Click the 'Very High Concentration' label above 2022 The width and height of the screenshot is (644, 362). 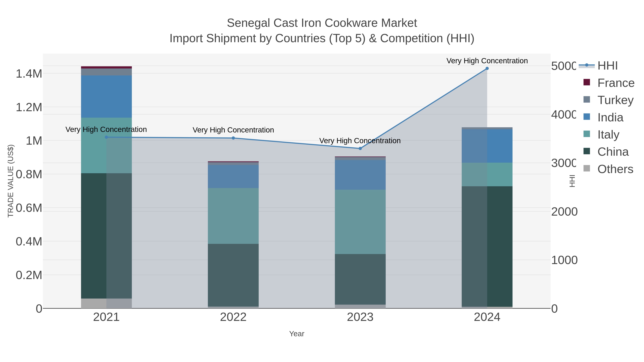tap(233, 130)
